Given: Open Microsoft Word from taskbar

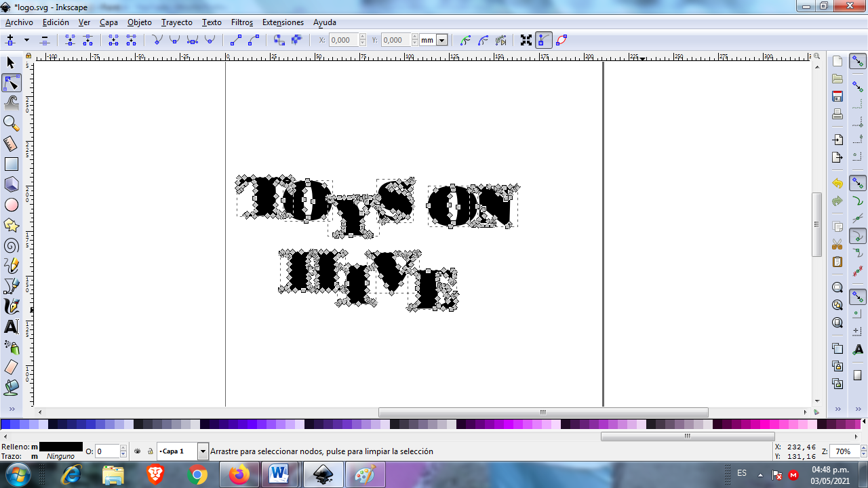Looking at the screenshot, I should [279, 475].
